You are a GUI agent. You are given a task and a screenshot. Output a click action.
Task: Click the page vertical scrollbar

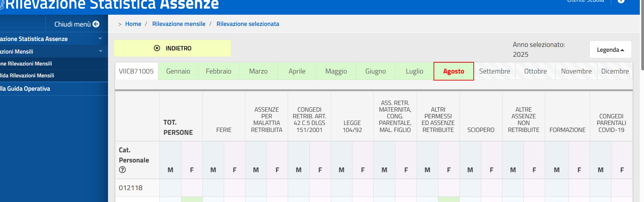click(x=642, y=35)
